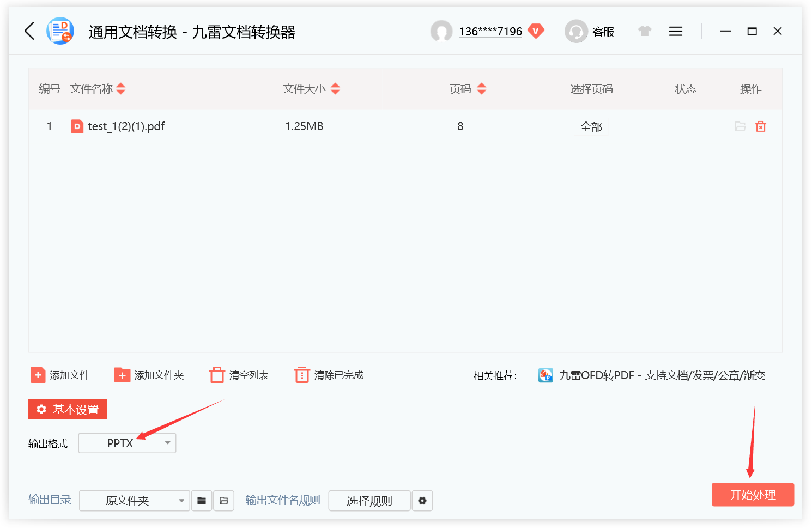812x529 pixels.
Task: Click the 添加文件 add file button
Action: point(60,375)
